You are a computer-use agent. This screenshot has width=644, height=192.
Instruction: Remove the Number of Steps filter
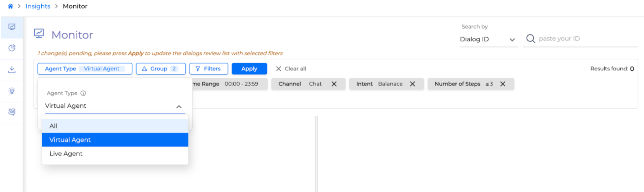(x=502, y=84)
